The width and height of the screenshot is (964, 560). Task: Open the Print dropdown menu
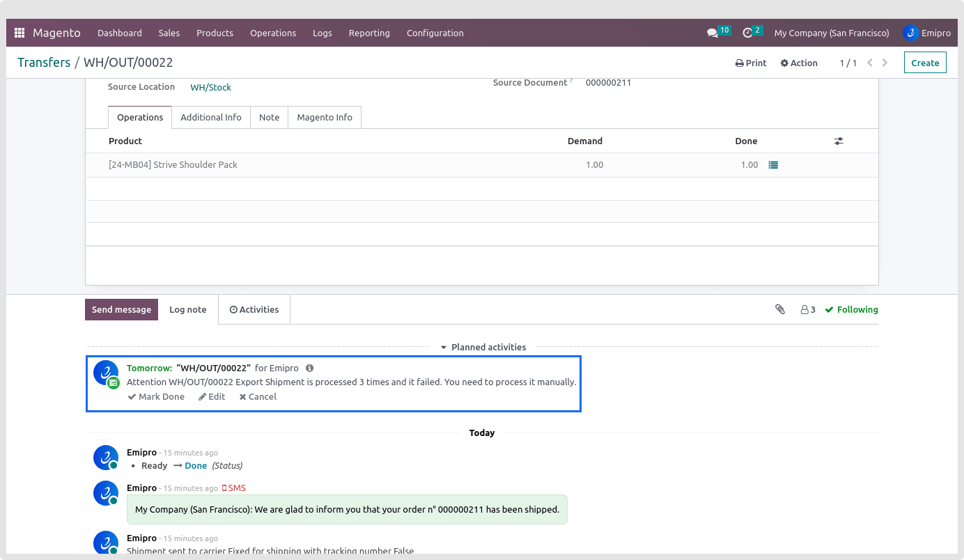(751, 63)
